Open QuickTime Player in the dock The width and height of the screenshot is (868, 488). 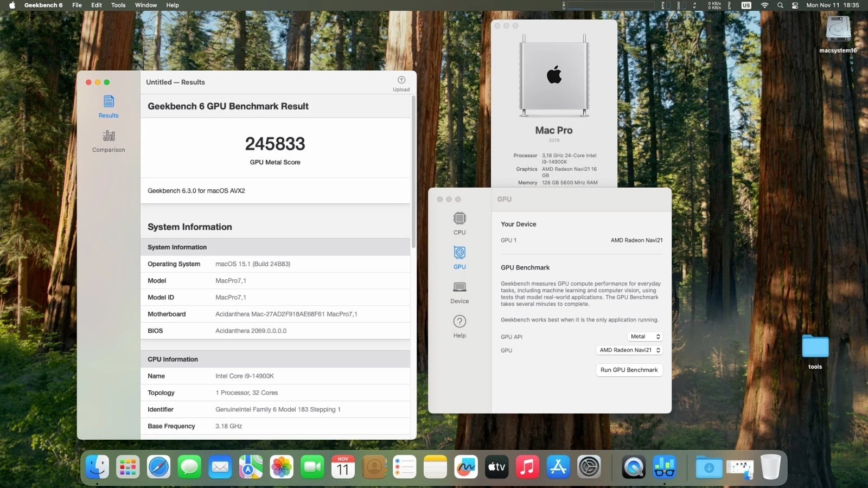pyautogui.click(x=634, y=466)
